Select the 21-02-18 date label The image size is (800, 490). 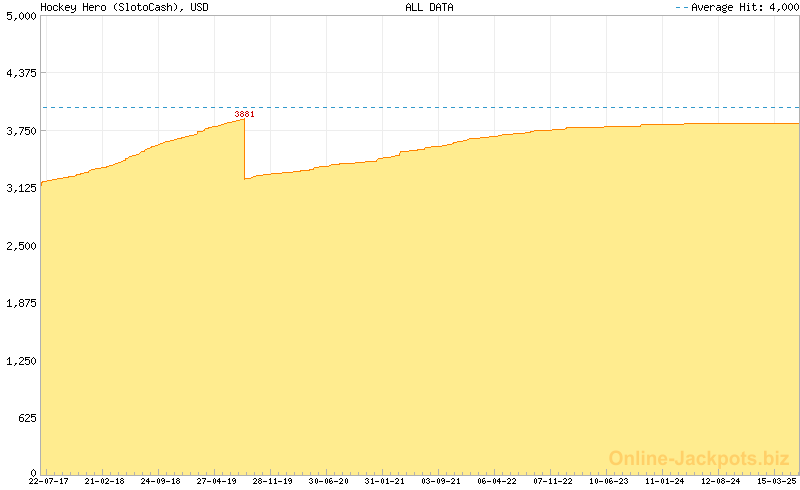(x=105, y=481)
